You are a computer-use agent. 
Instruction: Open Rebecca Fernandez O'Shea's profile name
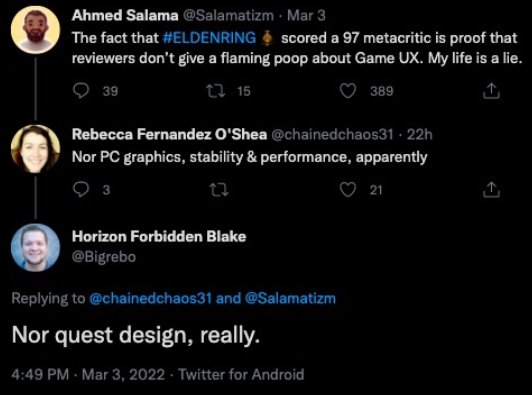(x=169, y=134)
